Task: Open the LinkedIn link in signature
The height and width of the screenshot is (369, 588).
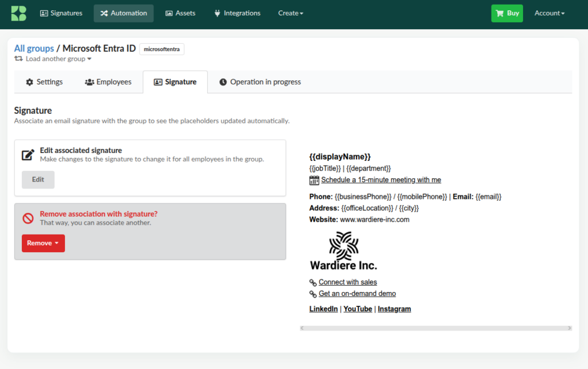Action: 323,309
